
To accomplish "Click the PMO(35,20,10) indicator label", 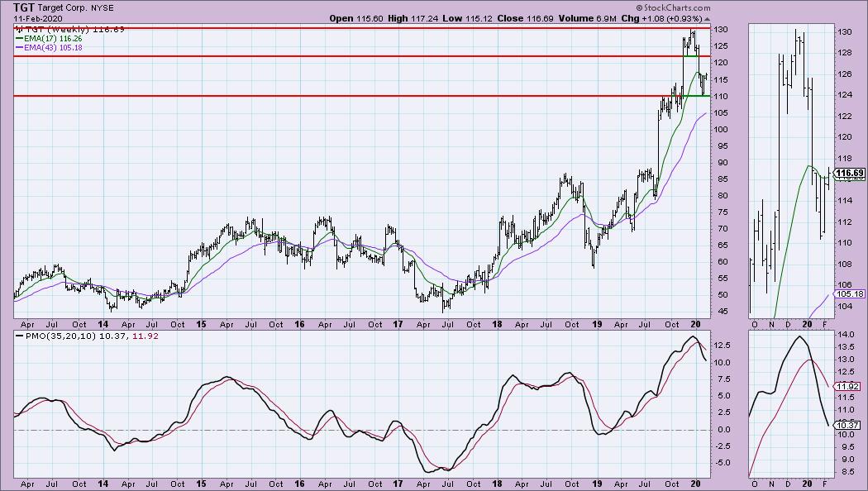I will tap(60, 336).
